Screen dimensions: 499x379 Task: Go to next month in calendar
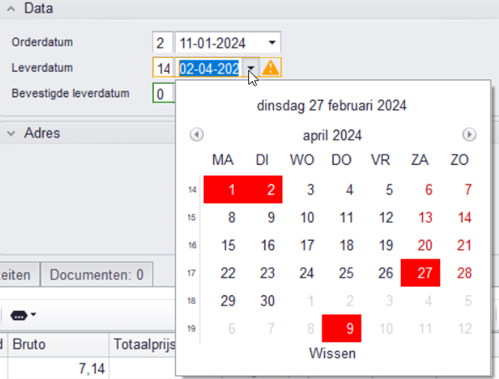(469, 135)
